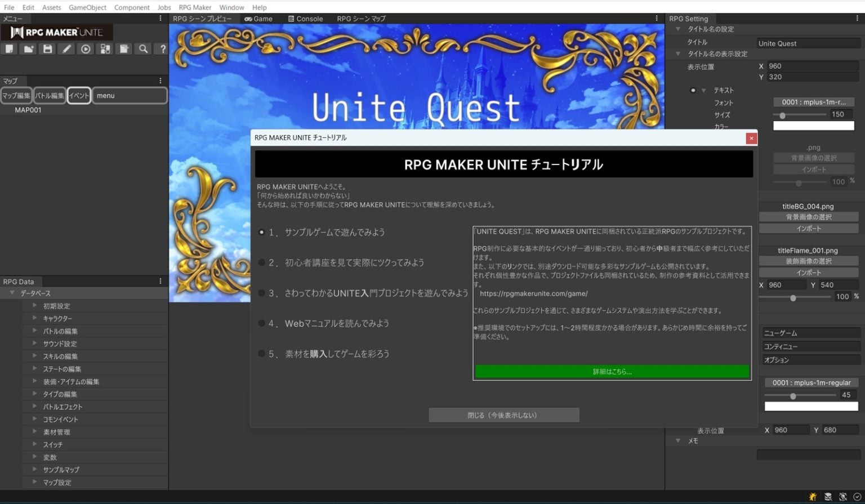The height and width of the screenshot is (504, 865).
Task: Save the project with the floppy disk icon
Action: [47, 49]
